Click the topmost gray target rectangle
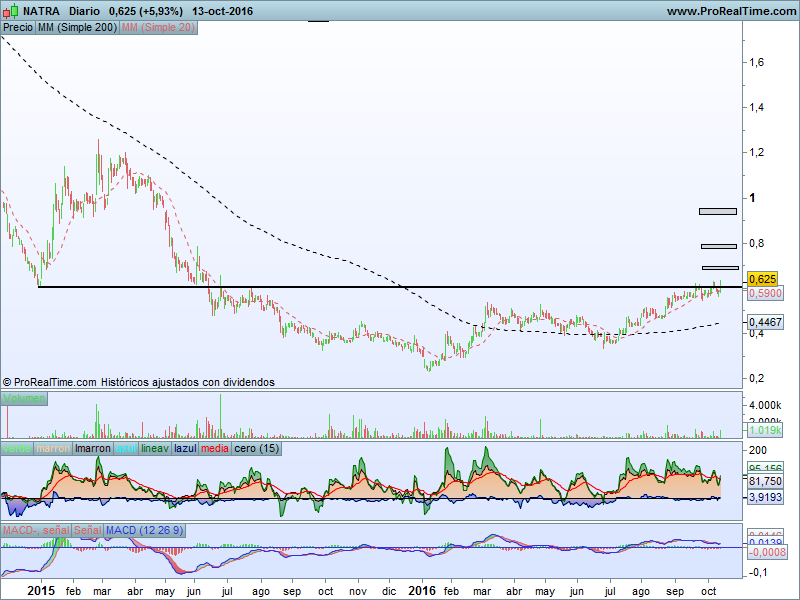Image resolution: width=800 pixels, height=600 pixels. (x=718, y=211)
